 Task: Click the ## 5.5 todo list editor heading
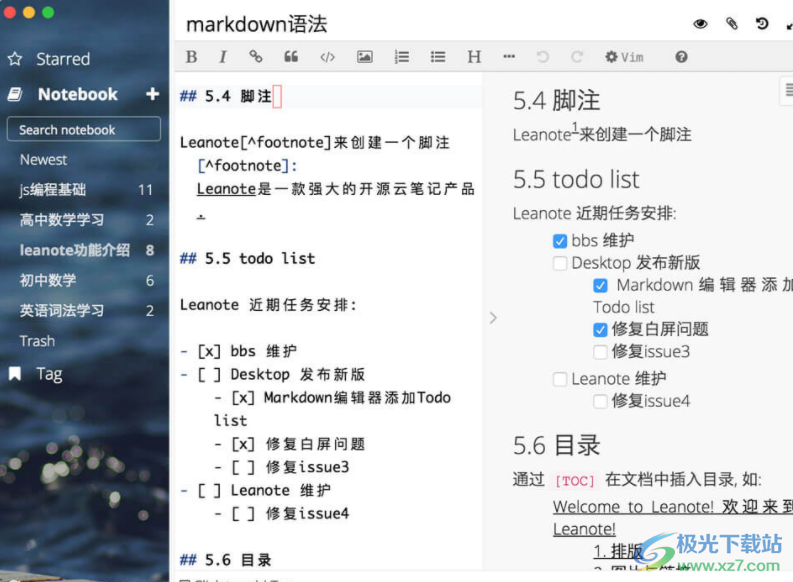click(x=247, y=258)
